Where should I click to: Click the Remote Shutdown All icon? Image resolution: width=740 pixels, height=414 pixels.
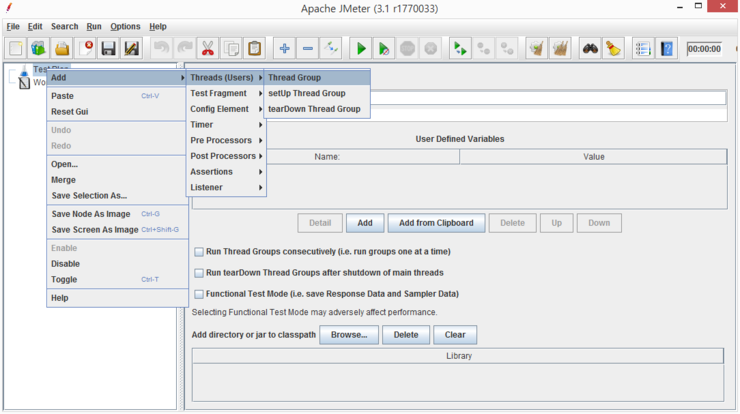pos(507,49)
